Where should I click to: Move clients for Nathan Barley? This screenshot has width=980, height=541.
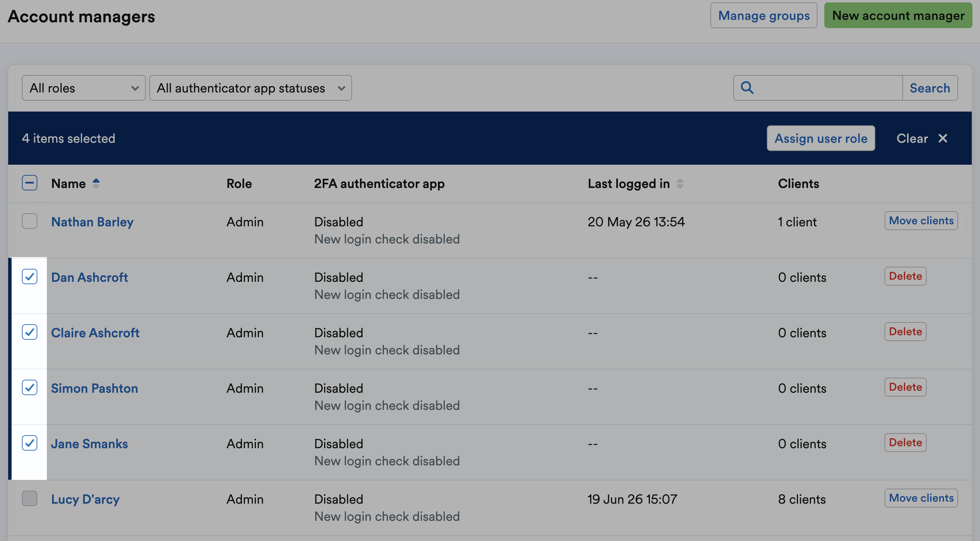click(921, 221)
